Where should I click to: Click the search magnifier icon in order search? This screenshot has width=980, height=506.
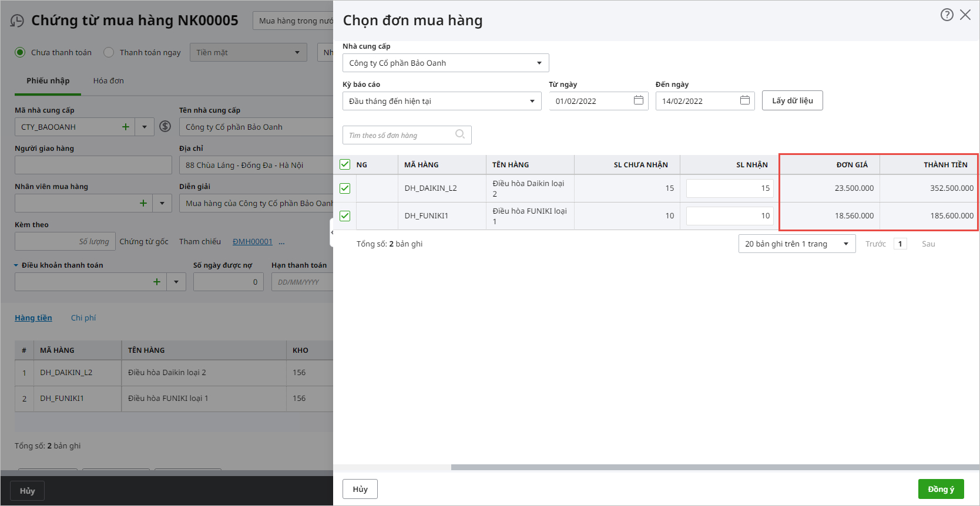(460, 134)
